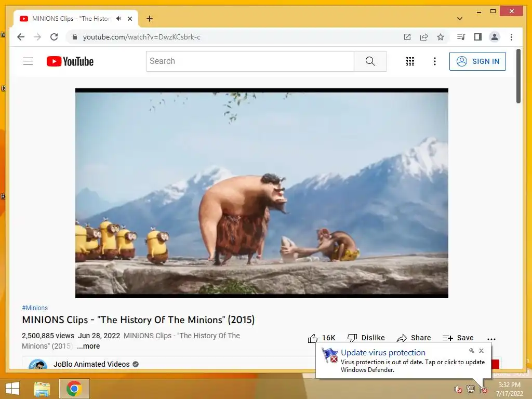Open Chrome media controls icon
532x399 pixels.
click(461, 37)
